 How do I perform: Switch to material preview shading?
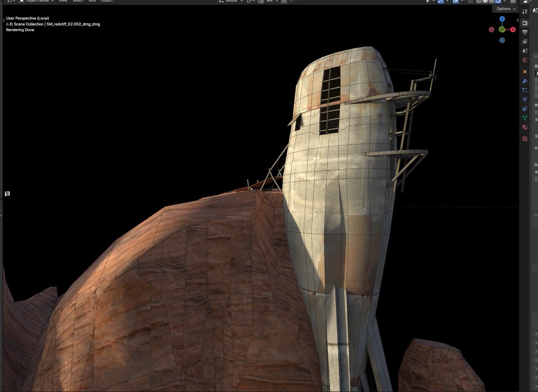[491, 1]
